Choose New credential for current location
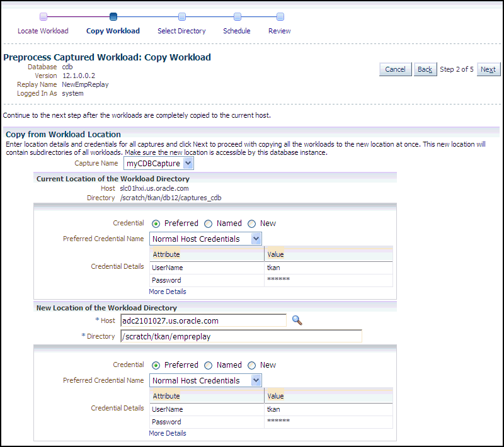Image resolution: width=504 pixels, height=447 pixels. (x=252, y=224)
